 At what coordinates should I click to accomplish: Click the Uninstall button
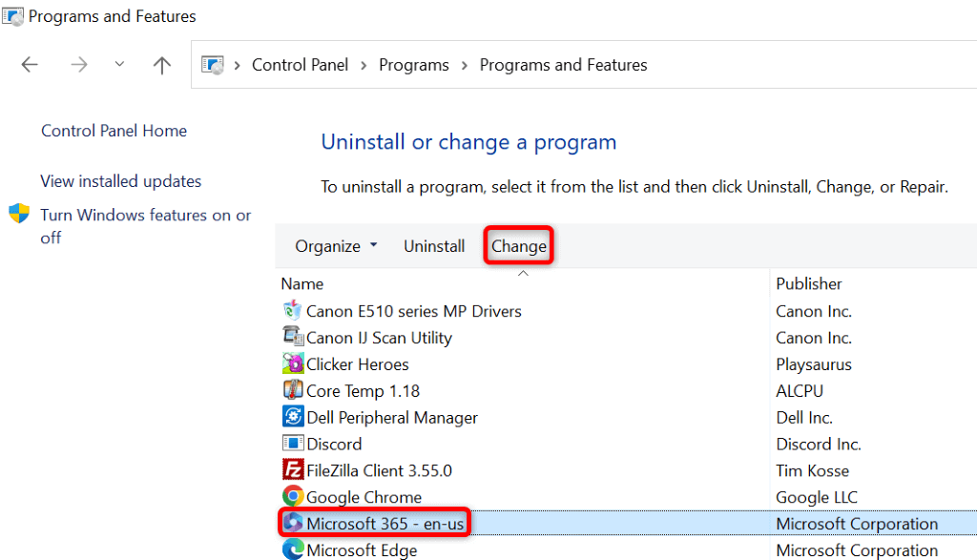point(433,245)
